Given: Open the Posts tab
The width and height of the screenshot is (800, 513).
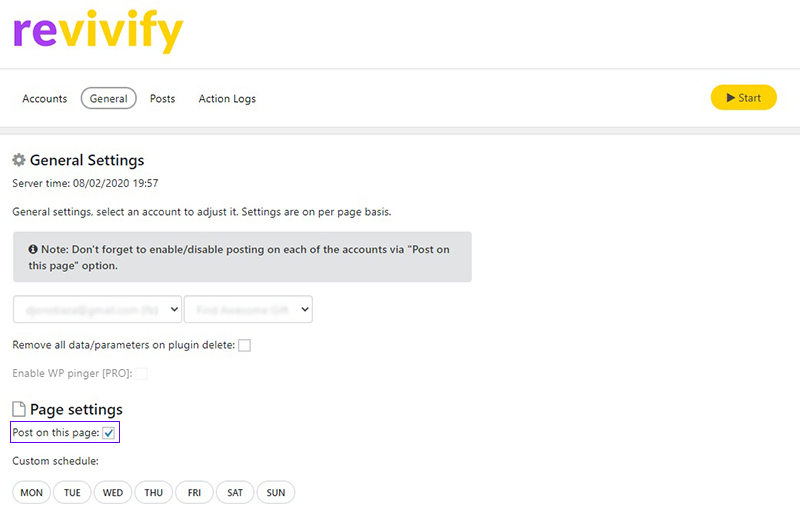Looking at the screenshot, I should [162, 99].
